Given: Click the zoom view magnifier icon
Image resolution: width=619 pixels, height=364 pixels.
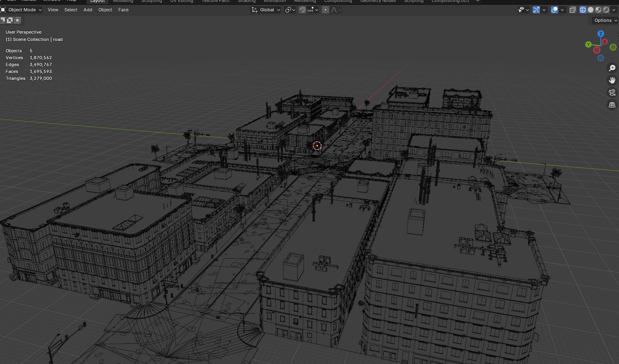Looking at the screenshot, I should [612, 68].
